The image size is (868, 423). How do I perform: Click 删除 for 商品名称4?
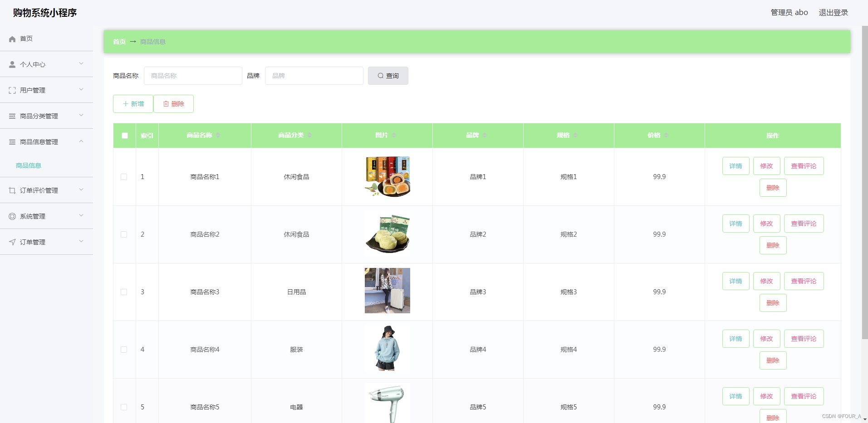coord(773,360)
